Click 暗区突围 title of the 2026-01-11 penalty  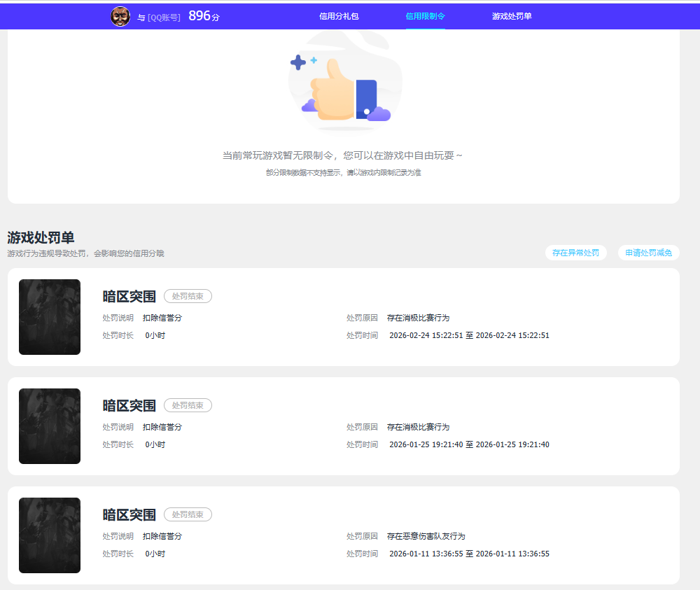(x=129, y=515)
